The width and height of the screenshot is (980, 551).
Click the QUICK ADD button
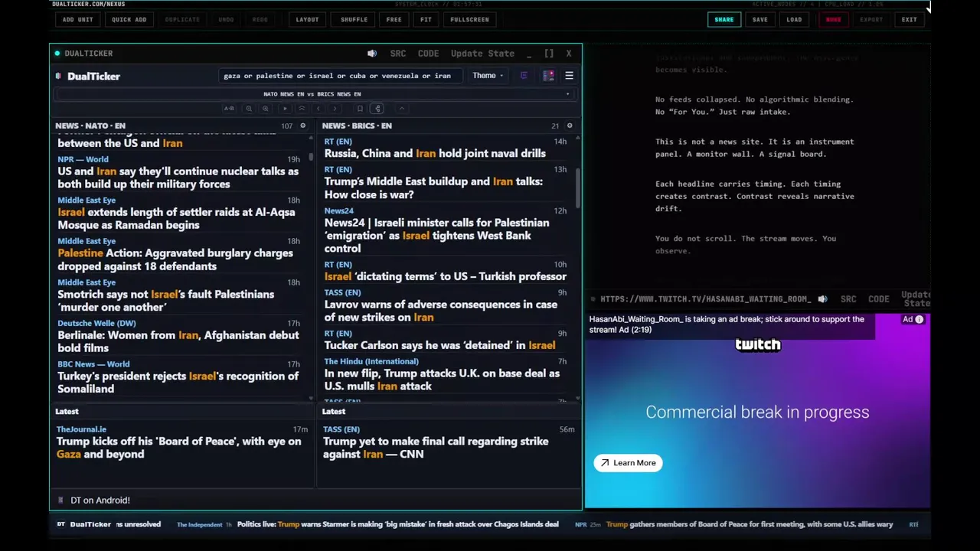(129, 19)
